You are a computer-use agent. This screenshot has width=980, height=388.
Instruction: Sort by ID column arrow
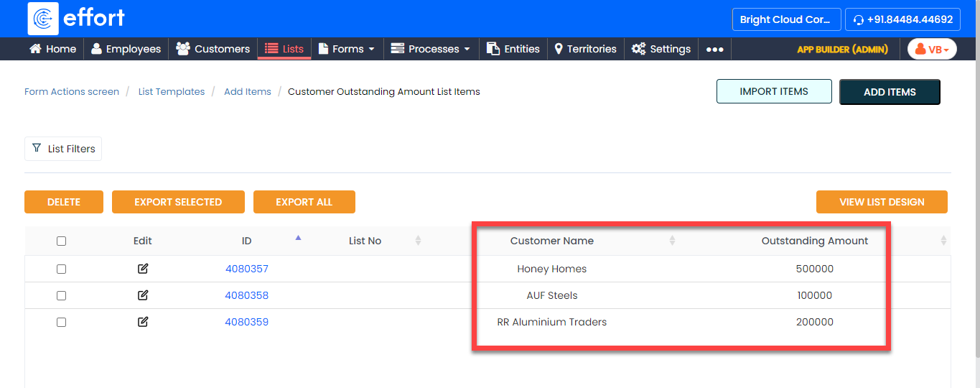(x=299, y=238)
